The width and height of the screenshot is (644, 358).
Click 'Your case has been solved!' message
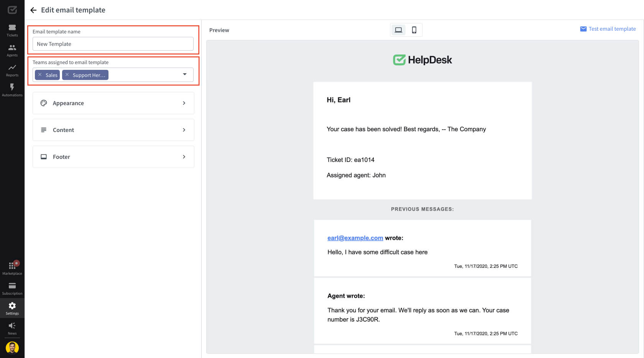(406, 129)
